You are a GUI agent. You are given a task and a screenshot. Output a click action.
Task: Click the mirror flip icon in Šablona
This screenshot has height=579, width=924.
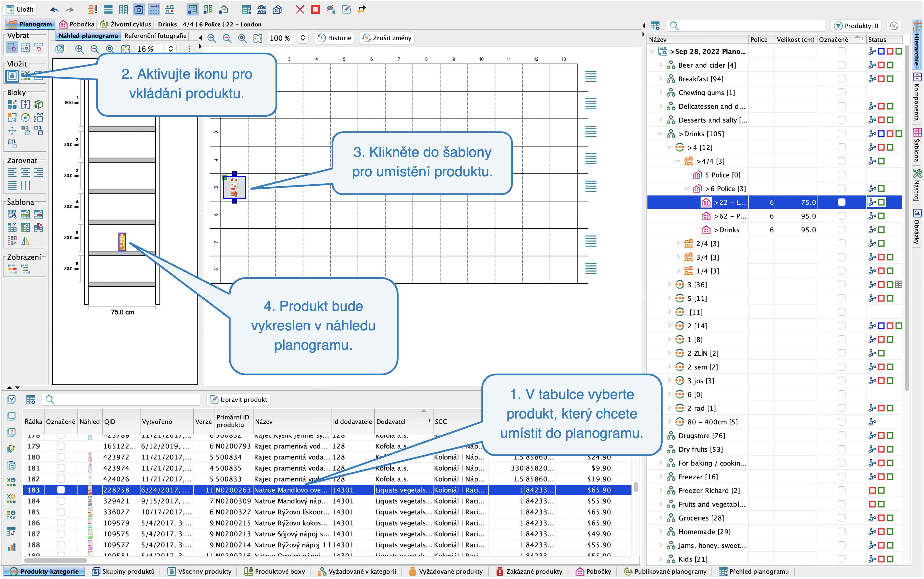click(x=25, y=241)
